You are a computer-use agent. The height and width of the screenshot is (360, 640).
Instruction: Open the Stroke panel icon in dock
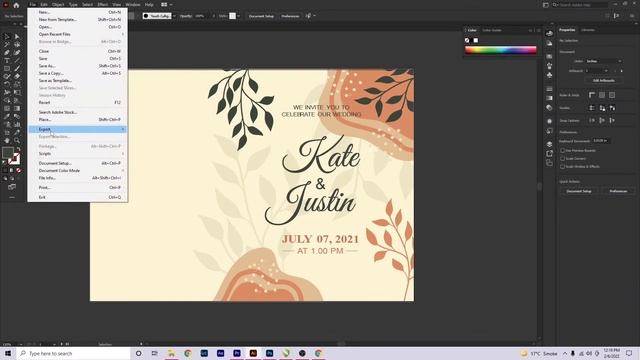[549, 89]
